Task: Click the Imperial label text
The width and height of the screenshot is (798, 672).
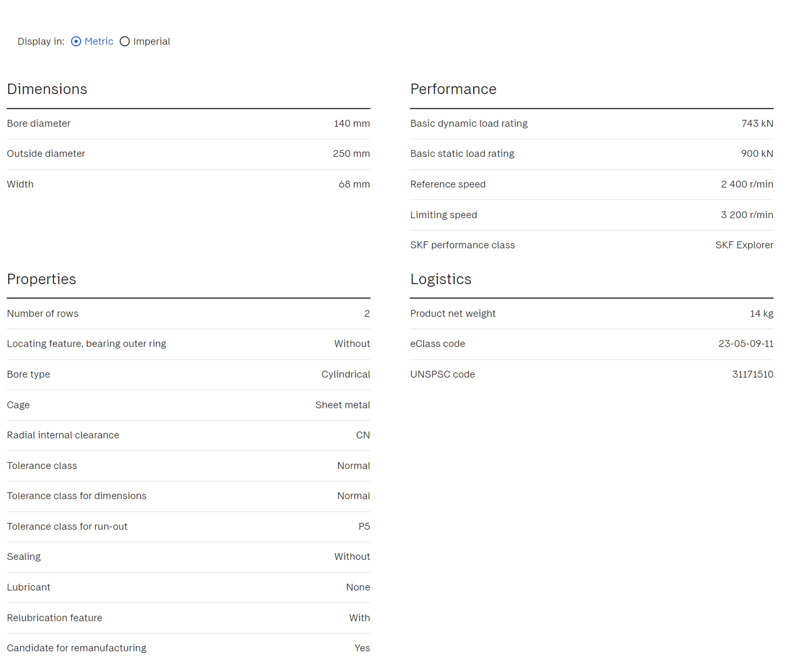Action: point(151,41)
